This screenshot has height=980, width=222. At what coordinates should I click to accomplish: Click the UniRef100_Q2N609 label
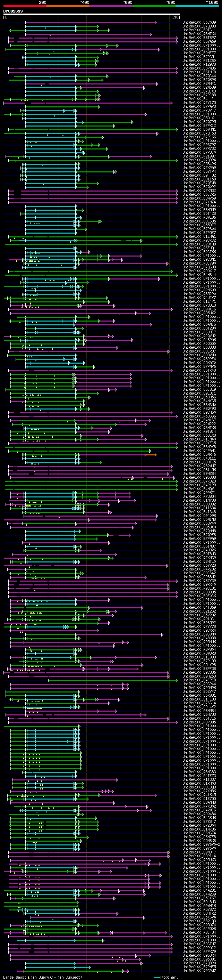(x=199, y=290)
